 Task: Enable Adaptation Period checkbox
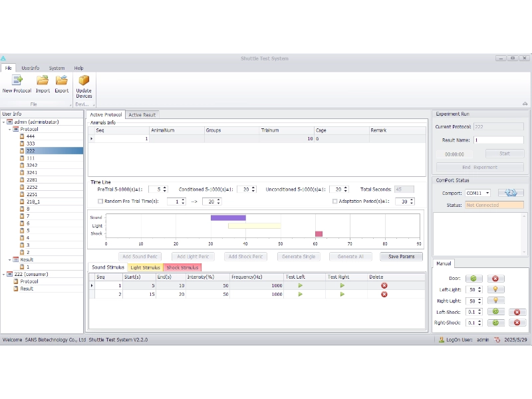pos(335,201)
